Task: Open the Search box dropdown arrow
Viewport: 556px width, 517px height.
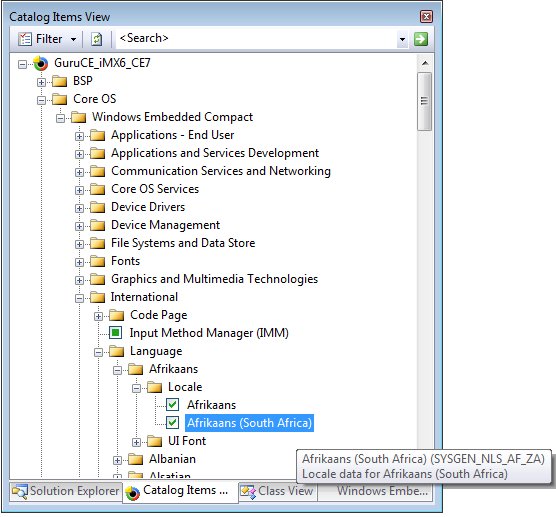Action: pos(402,39)
